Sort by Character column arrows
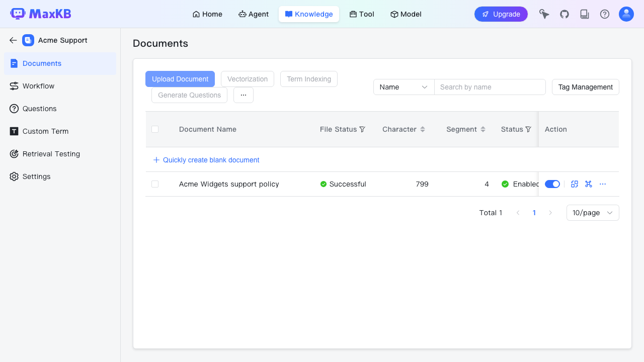 point(423,129)
